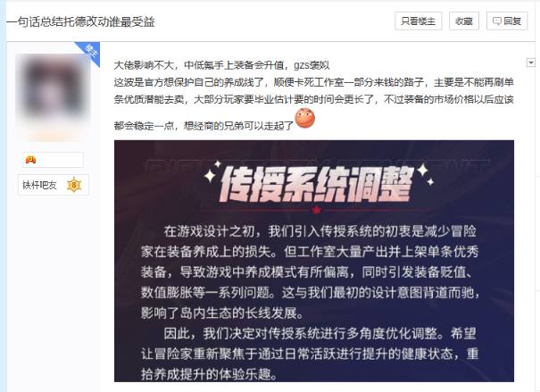Click the white title box beside the controller icon

53,160
